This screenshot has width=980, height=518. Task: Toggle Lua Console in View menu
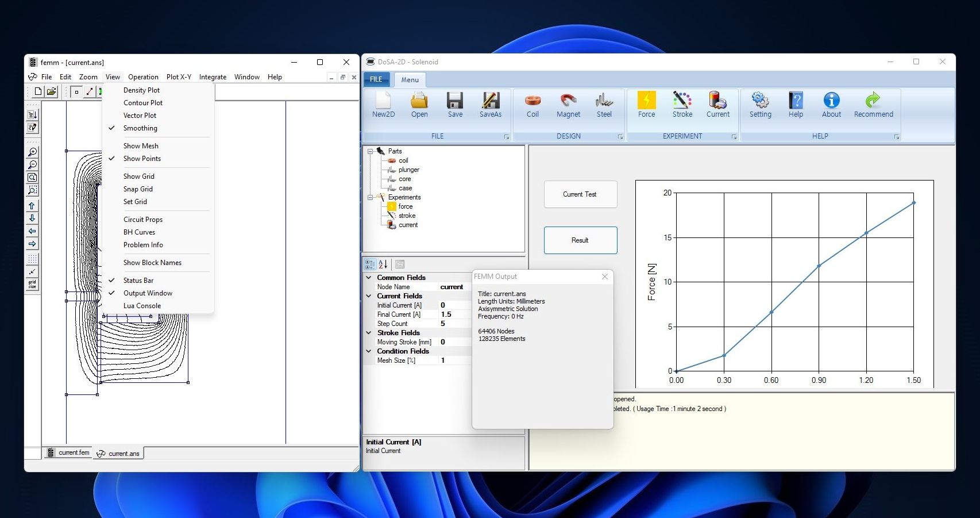click(x=158, y=306)
